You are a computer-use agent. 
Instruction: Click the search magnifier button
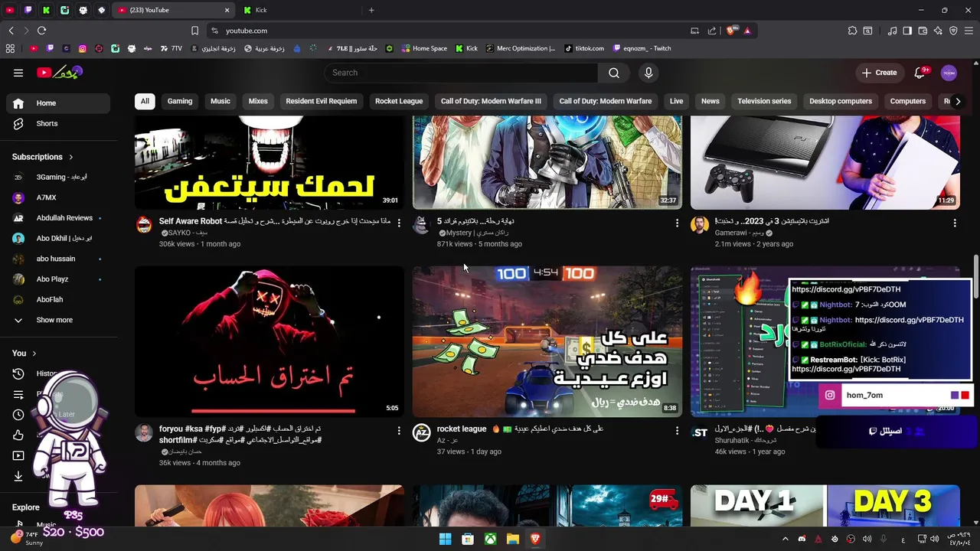614,73
